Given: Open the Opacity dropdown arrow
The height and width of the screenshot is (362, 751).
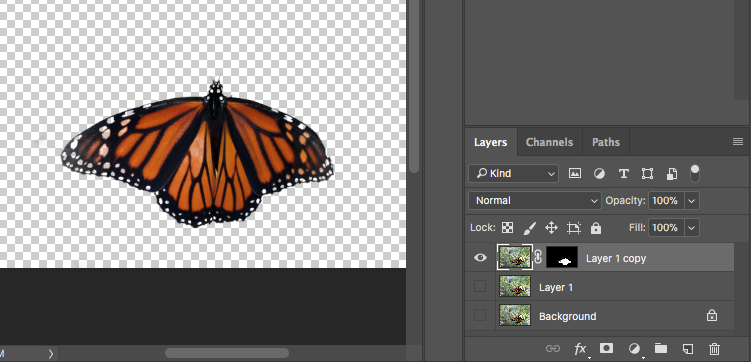Looking at the screenshot, I should (x=692, y=201).
